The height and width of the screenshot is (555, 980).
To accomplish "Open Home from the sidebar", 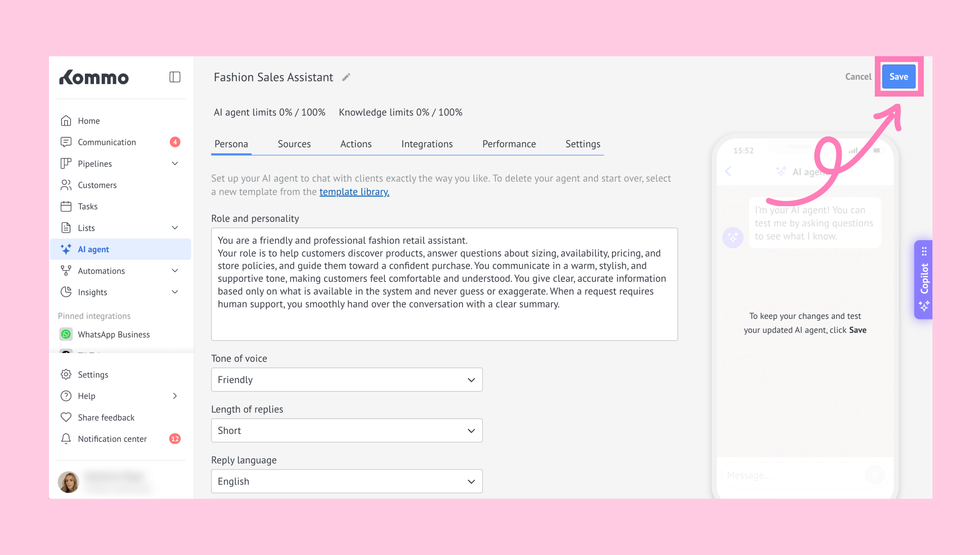I will (x=88, y=121).
